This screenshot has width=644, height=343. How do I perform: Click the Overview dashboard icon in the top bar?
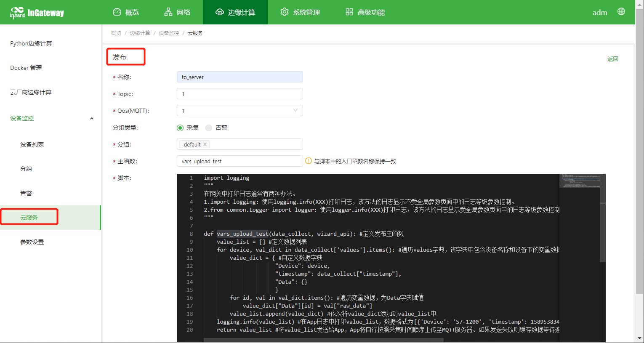tap(117, 12)
